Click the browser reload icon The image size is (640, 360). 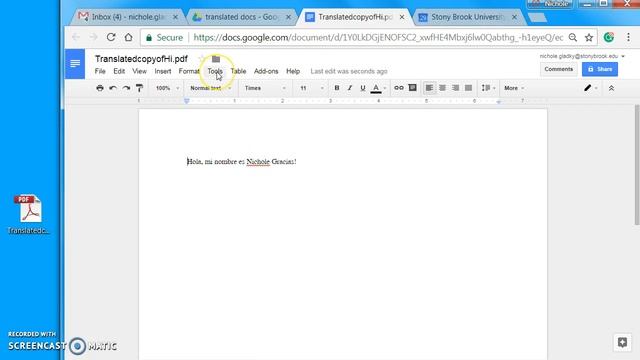[x=111, y=38]
